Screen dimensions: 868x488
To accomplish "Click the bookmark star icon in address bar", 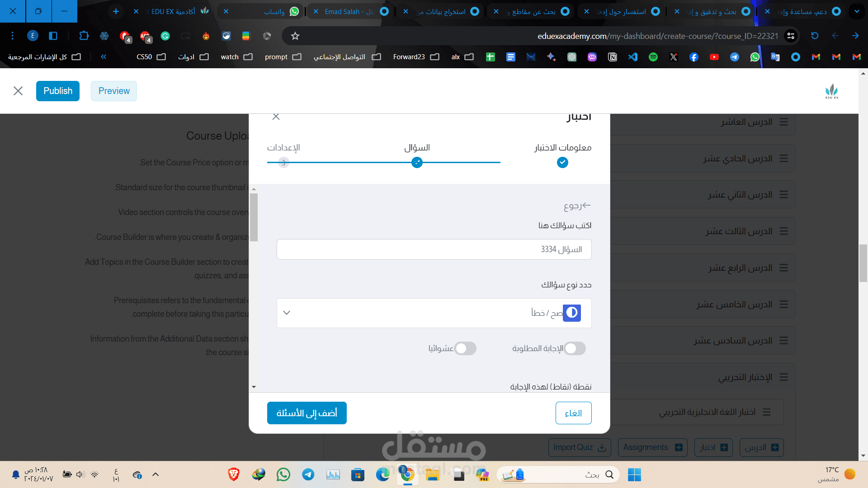I will (295, 36).
